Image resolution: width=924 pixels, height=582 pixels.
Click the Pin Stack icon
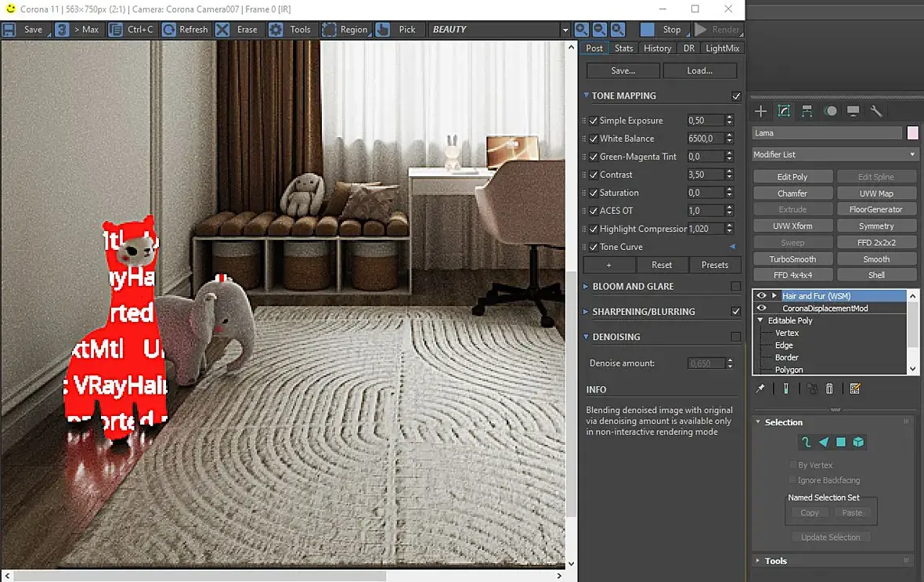(x=760, y=389)
